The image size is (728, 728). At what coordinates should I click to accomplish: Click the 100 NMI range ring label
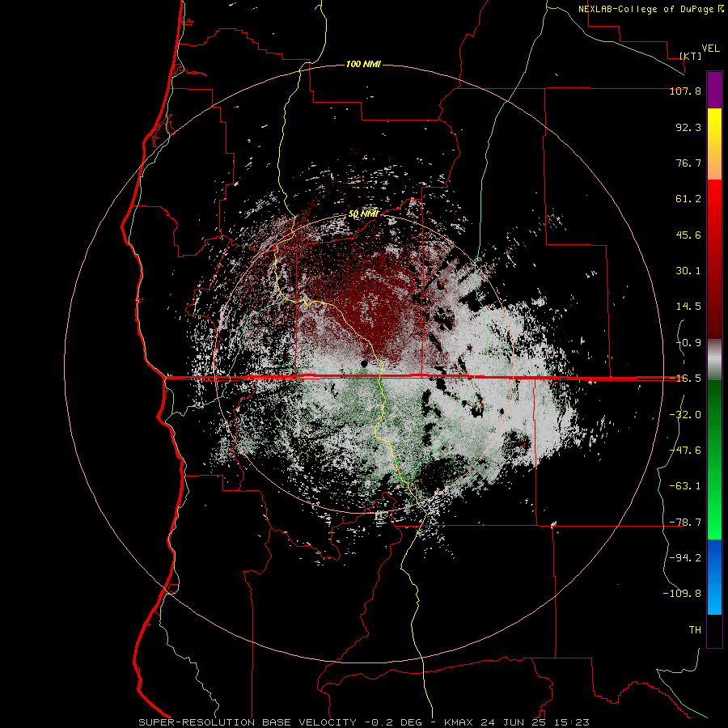click(363, 64)
